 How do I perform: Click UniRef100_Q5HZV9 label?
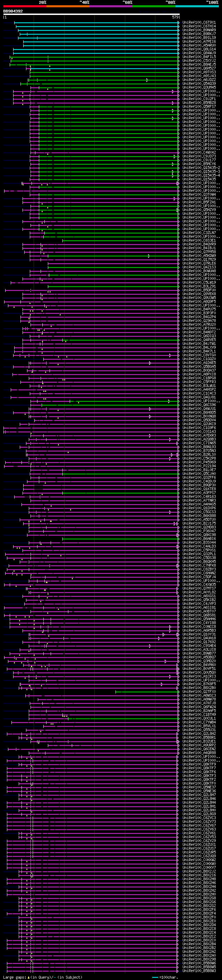coord(199,210)
